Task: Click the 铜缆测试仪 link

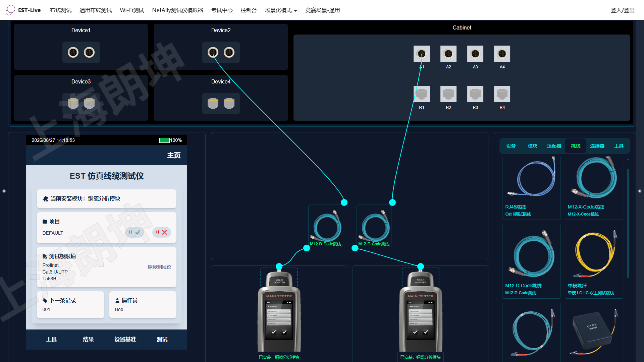Action: click(x=159, y=267)
